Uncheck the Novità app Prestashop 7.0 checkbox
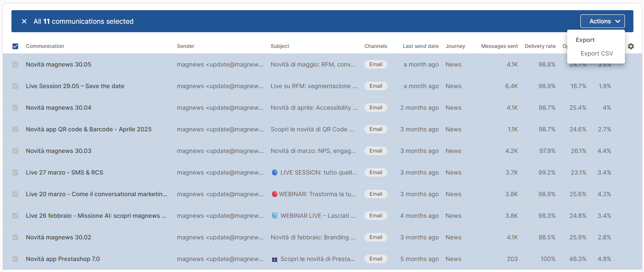Viewport: 644px width, 272px height. coord(15,259)
